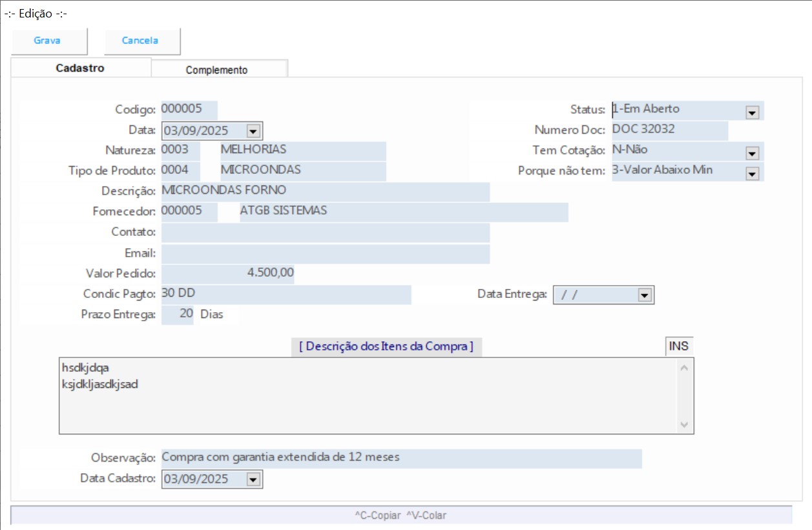Click the Grava button
The width and height of the screenshot is (812, 530).
coord(47,41)
